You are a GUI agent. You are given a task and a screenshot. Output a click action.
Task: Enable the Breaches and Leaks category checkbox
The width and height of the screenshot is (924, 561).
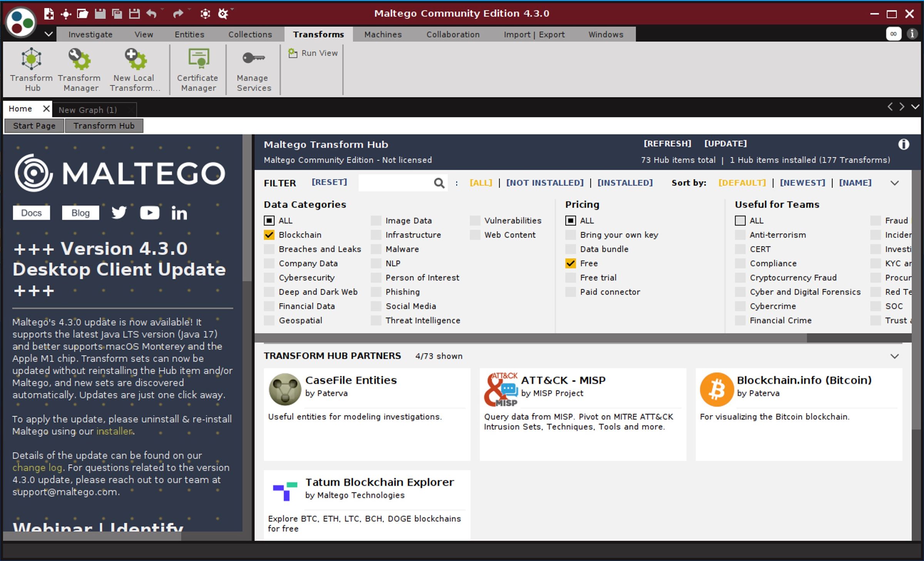(x=269, y=249)
